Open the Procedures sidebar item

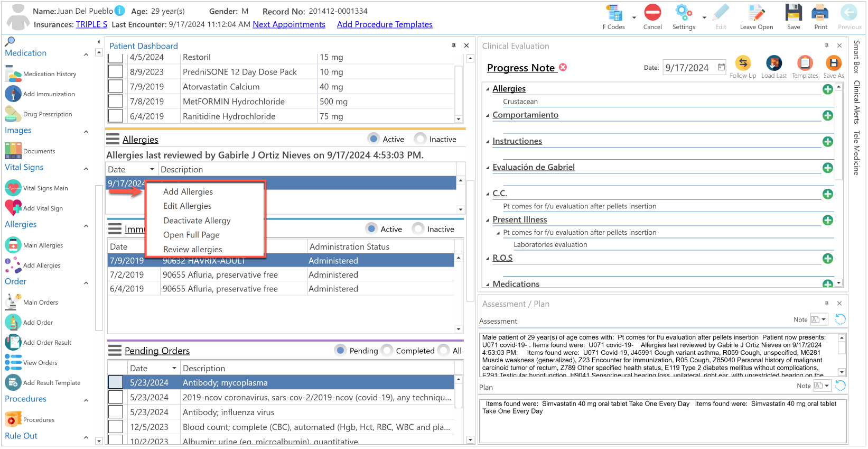pyautogui.click(x=30, y=420)
